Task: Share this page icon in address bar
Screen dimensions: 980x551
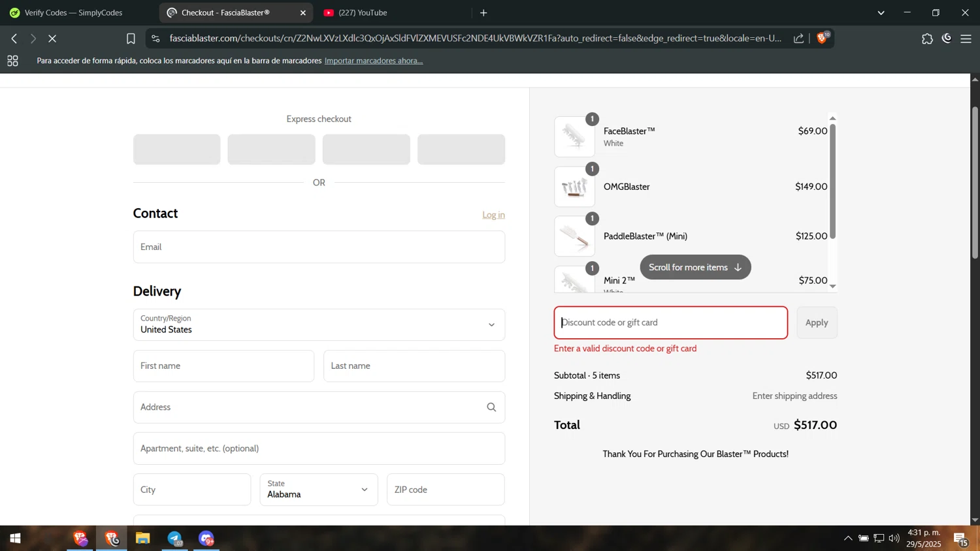Action: click(x=798, y=39)
